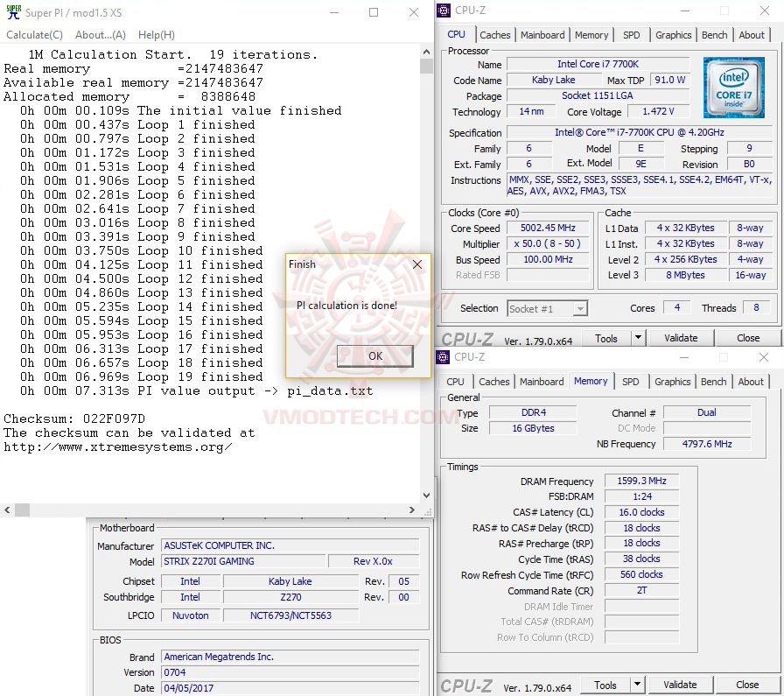
Task: Click Super PI horizontal scrollbar right arrow
Action: (411, 510)
